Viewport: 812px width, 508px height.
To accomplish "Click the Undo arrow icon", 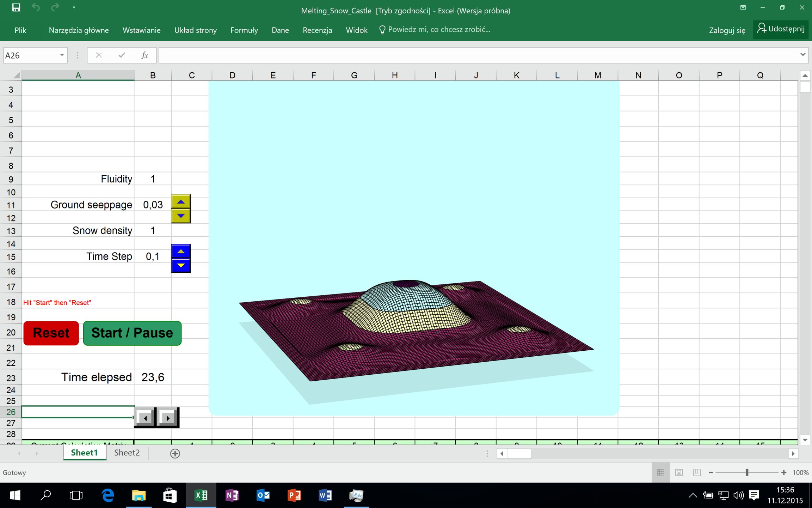I will (36, 7).
